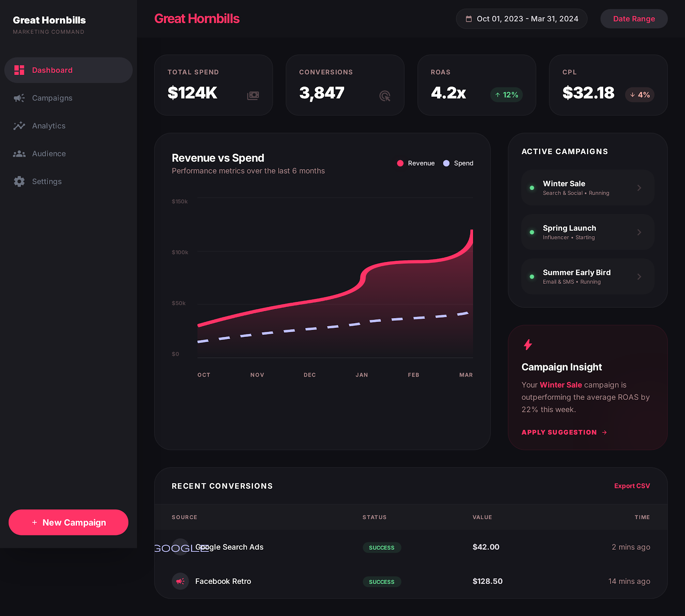Click the money icon in Total Spend card
The height and width of the screenshot is (616, 685).
click(x=253, y=95)
